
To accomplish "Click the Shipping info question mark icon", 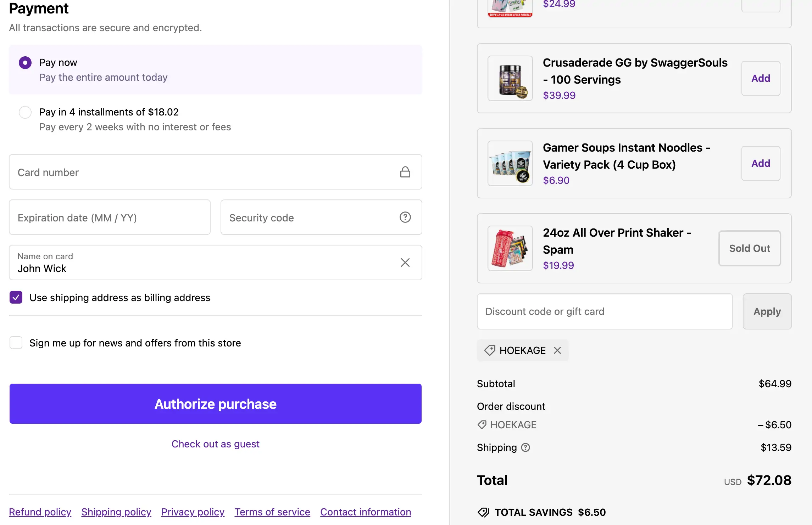I will click(x=525, y=448).
